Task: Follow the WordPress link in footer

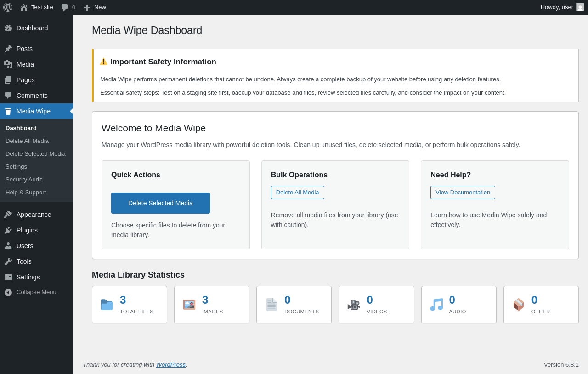Action: click(171, 364)
